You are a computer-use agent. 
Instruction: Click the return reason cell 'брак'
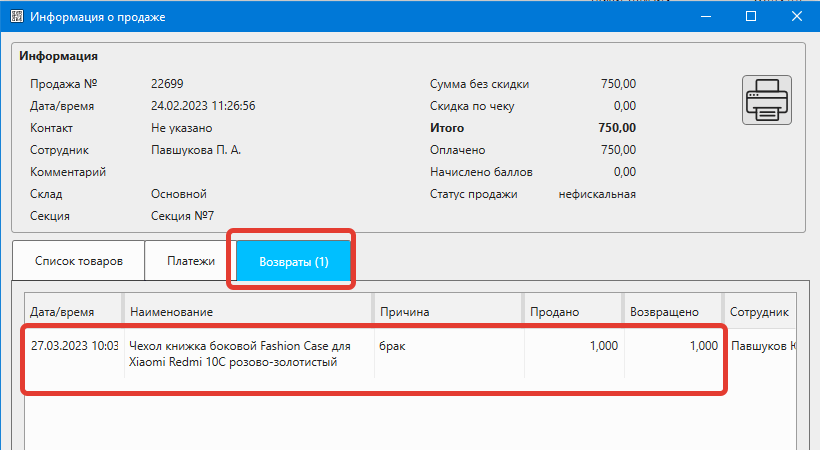click(394, 346)
